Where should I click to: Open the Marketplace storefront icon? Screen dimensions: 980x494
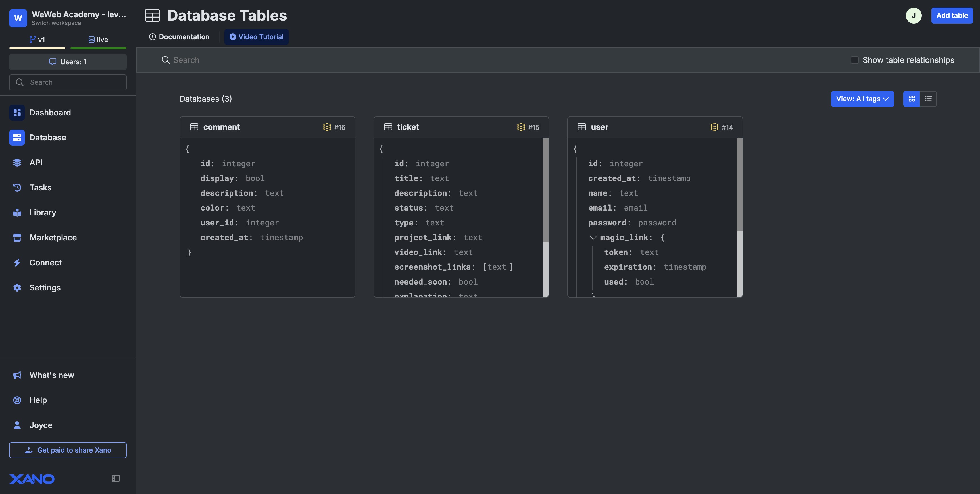pyautogui.click(x=17, y=238)
